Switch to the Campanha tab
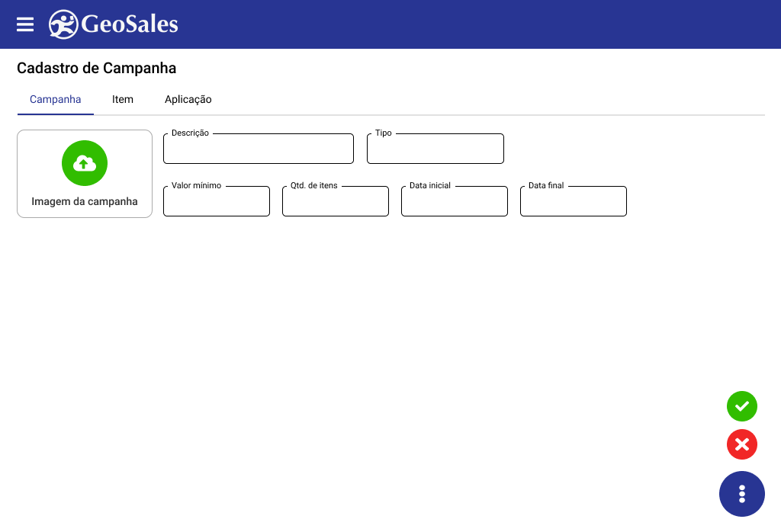The image size is (781, 532). [55, 100]
